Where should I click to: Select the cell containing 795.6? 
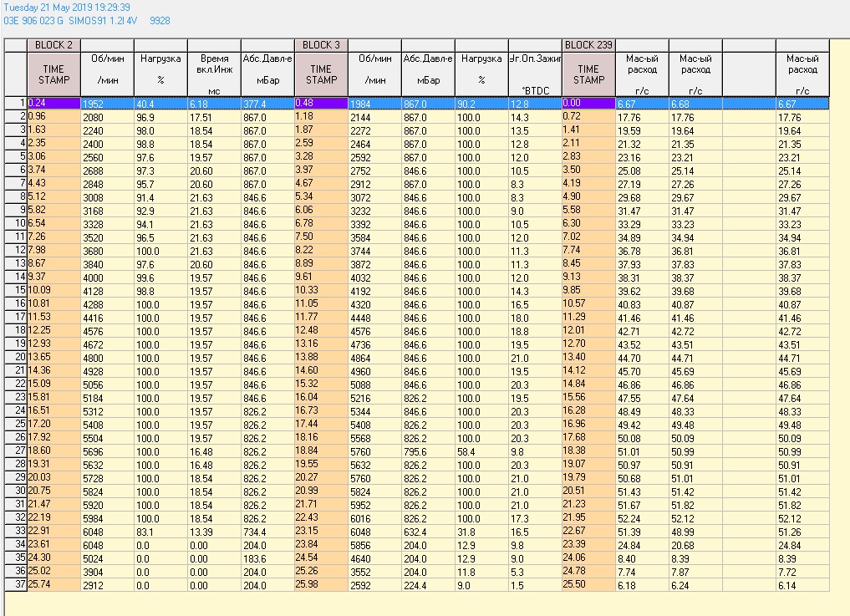(428, 452)
